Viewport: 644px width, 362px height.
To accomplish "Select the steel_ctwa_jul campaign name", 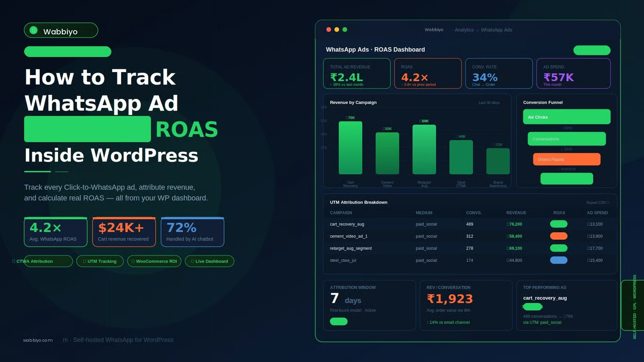I will 343,260.
